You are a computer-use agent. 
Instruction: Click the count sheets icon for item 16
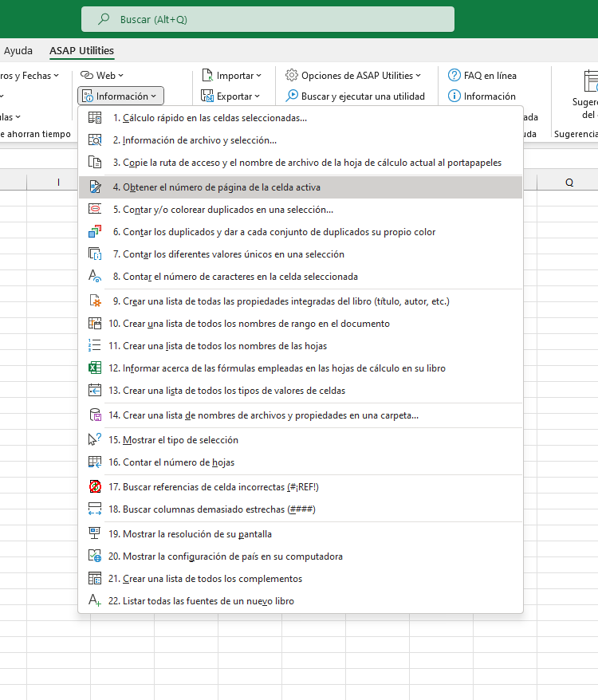click(x=95, y=462)
